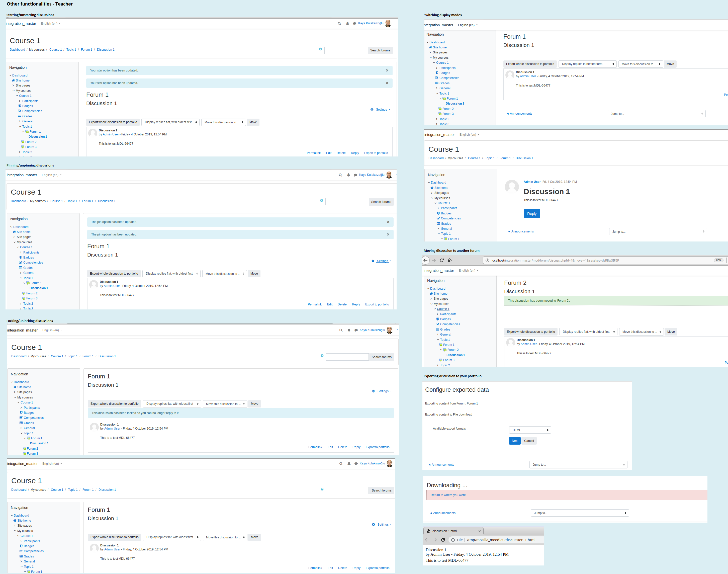Click Grades icon in Starring/unstarring navigation tree

[20, 116]
